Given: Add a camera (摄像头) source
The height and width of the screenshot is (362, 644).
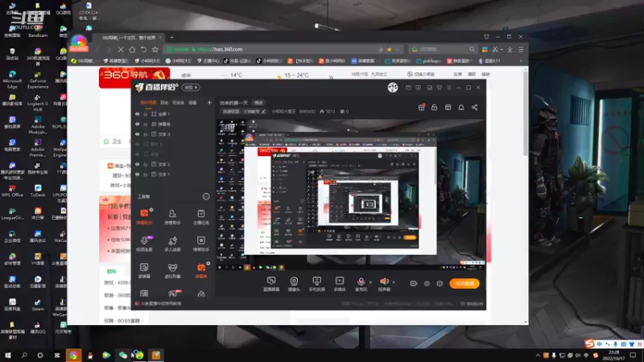Looking at the screenshot, I should pos(294,284).
